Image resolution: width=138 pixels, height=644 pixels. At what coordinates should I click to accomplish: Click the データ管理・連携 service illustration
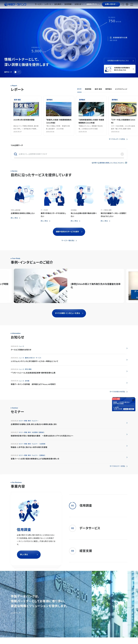point(114,195)
